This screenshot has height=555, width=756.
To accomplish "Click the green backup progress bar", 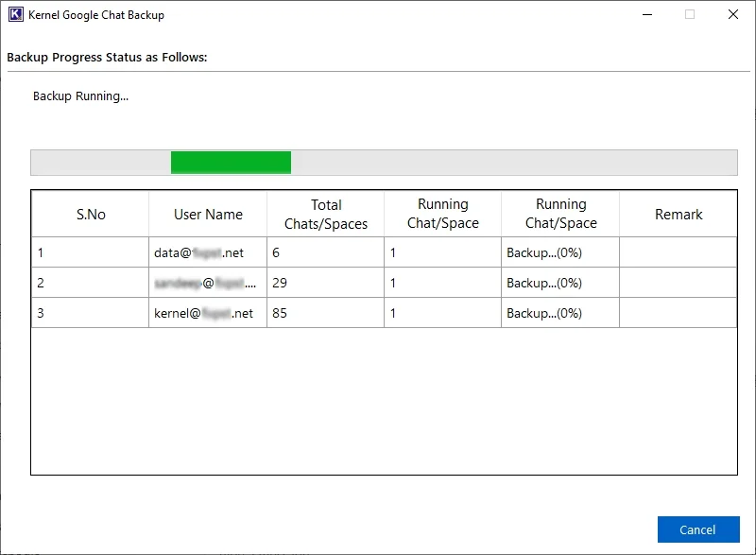I will 229,162.
